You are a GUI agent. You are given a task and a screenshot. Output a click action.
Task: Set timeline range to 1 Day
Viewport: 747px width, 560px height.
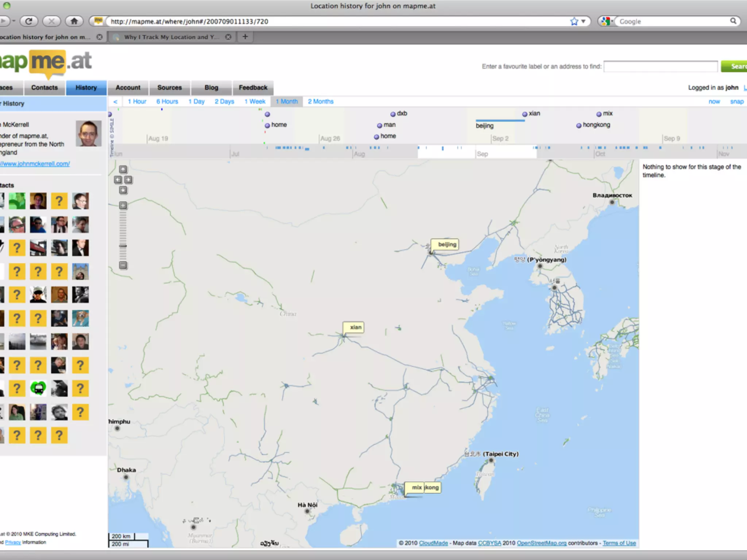click(x=196, y=101)
